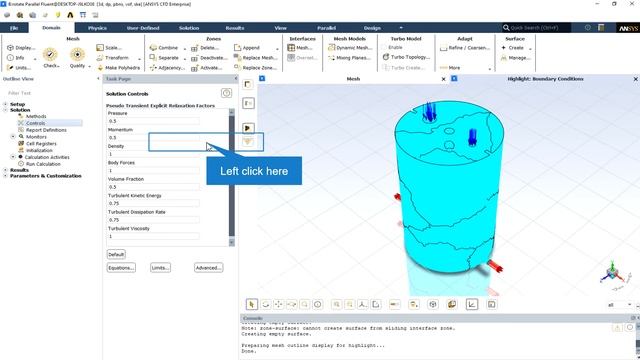Open the Surface Create dropdown arrow
Screen dimensions: 640x360
tap(530, 49)
